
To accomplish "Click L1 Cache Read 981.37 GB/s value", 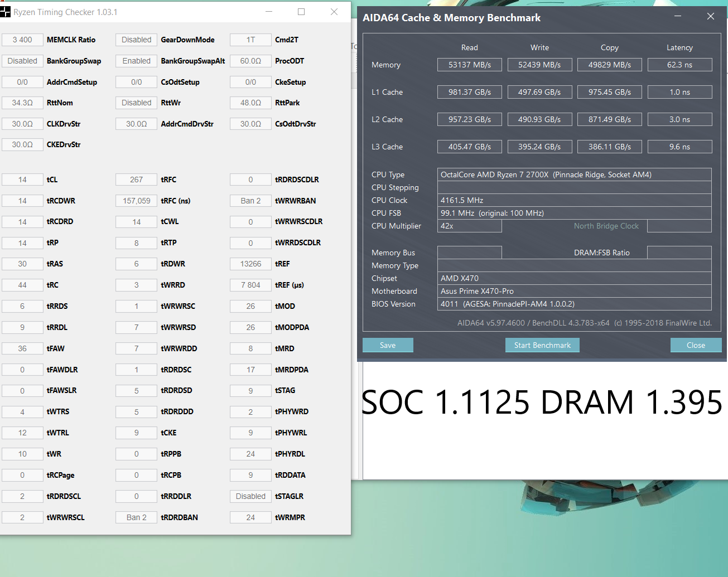I will click(470, 92).
